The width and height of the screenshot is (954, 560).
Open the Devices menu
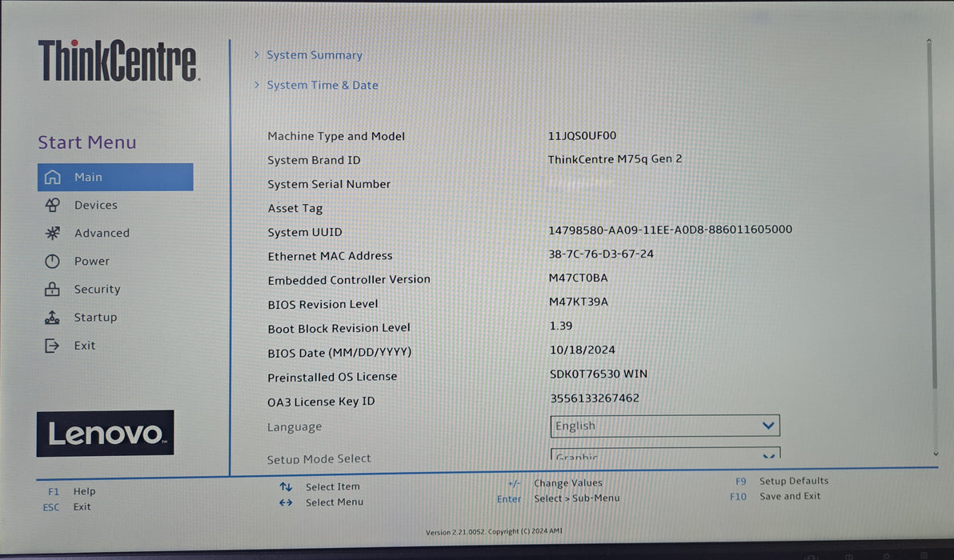tap(95, 205)
